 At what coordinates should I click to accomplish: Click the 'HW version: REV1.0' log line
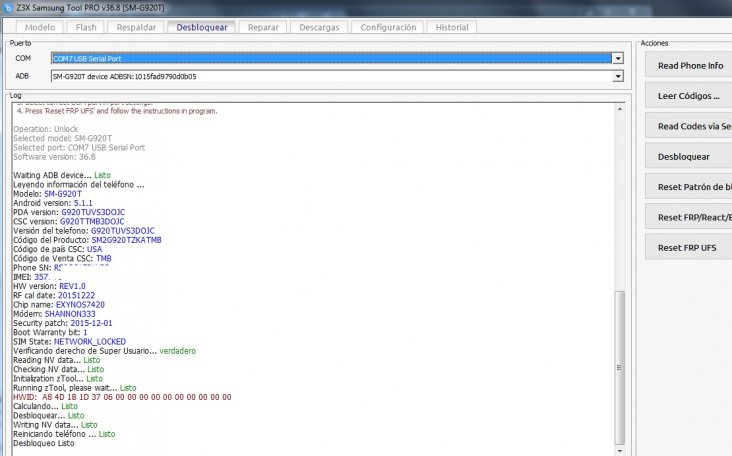(x=49, y=286)
